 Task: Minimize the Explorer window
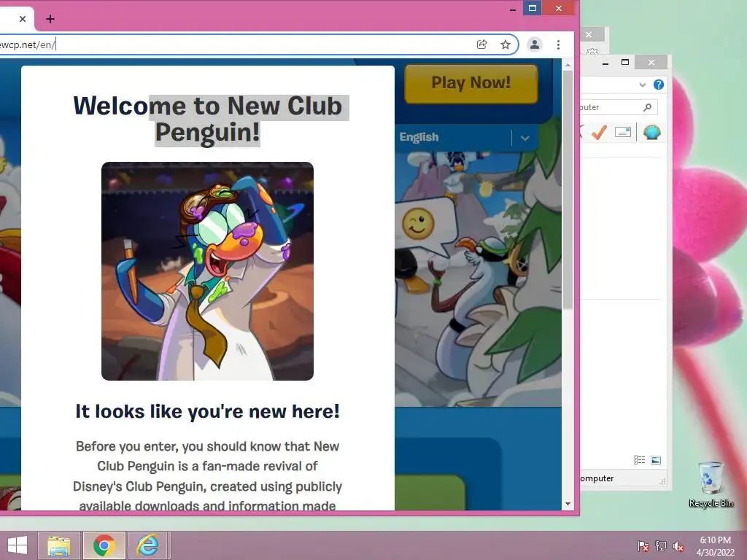coord(605,63)
